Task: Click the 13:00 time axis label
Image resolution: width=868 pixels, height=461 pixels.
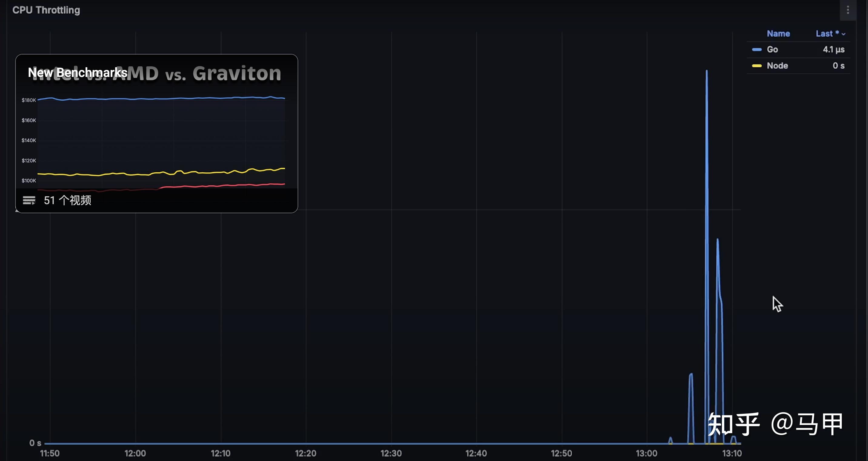Action: [x=646, y=453]
